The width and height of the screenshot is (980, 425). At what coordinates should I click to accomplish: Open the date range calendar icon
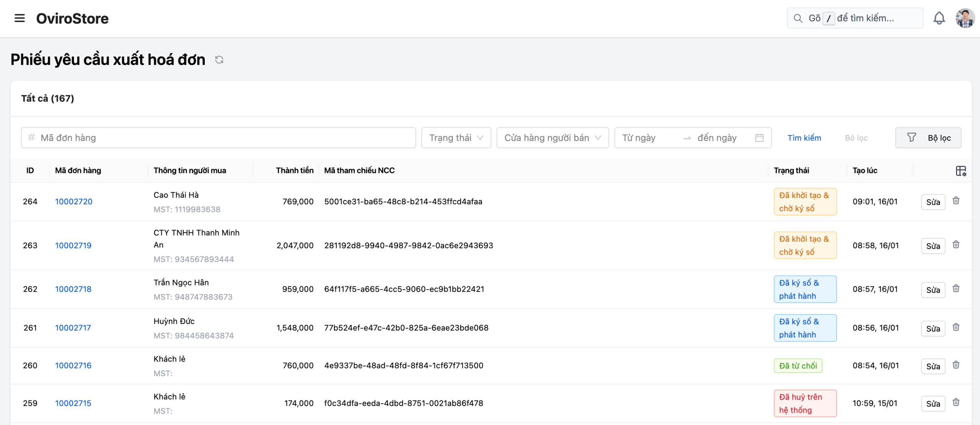pos(759,138)
